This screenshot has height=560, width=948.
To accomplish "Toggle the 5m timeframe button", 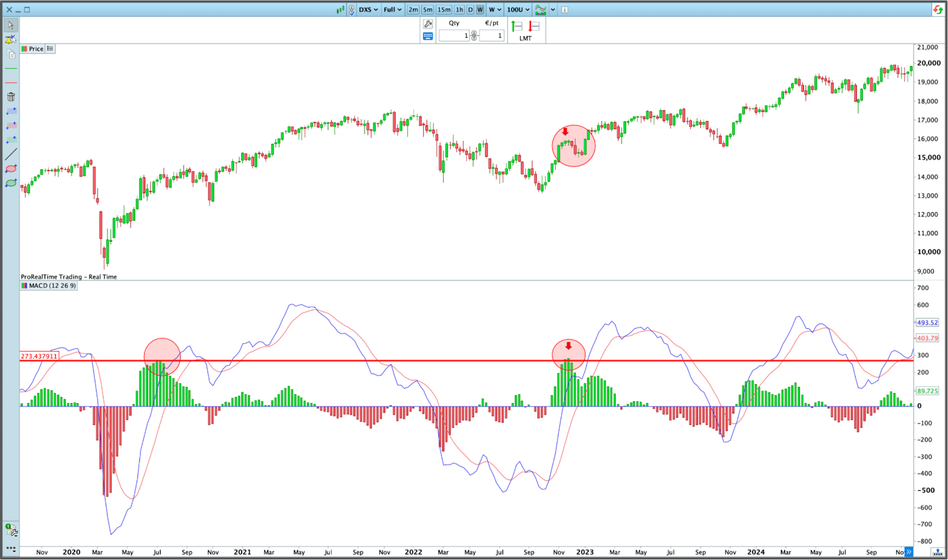I will pos(427,9).
